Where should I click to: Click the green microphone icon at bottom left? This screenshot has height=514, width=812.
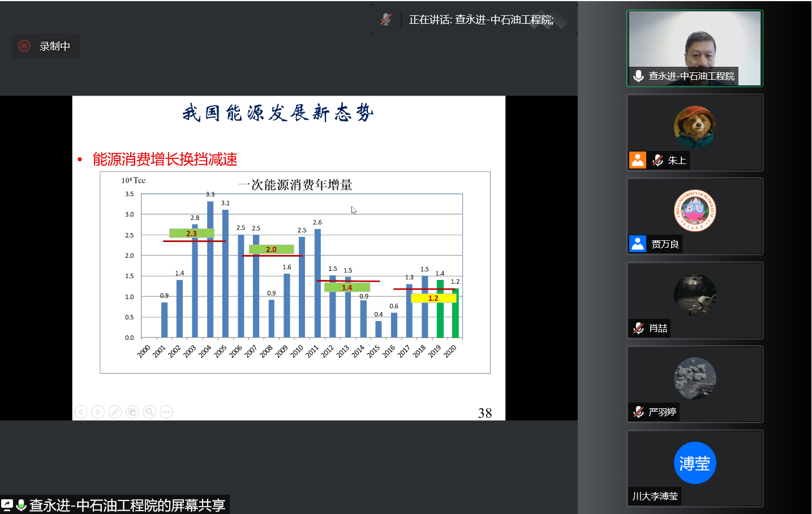click(x=21, y=505)
